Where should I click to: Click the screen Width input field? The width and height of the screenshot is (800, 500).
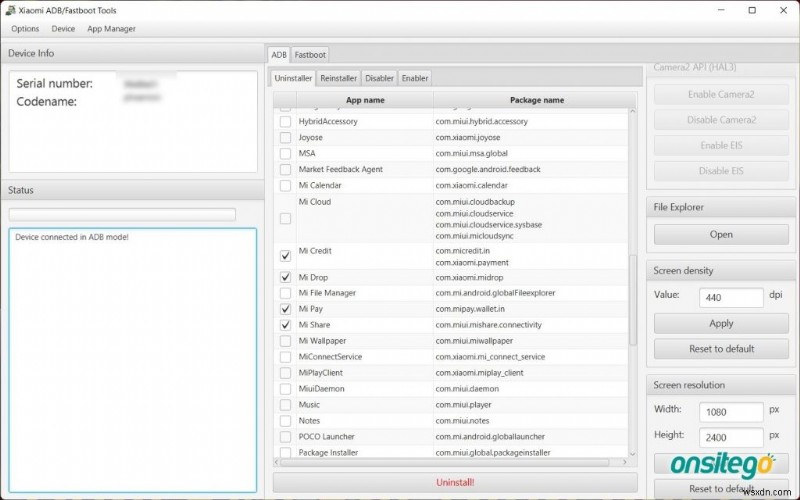click(x=731, y=412)
